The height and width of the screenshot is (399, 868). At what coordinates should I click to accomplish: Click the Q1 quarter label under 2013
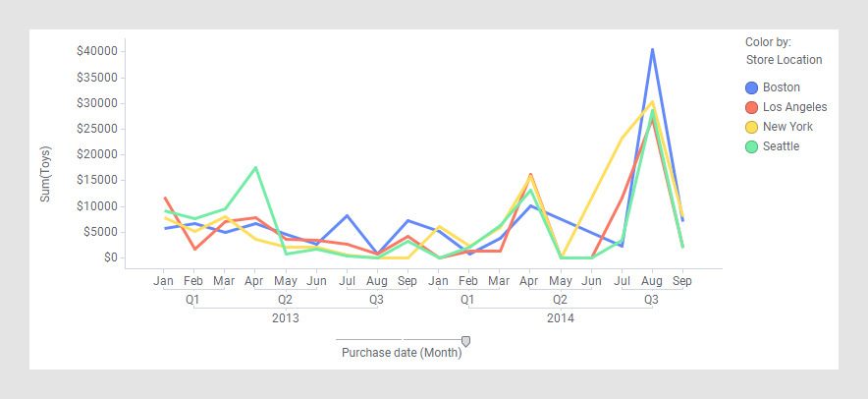pos(192,300)
